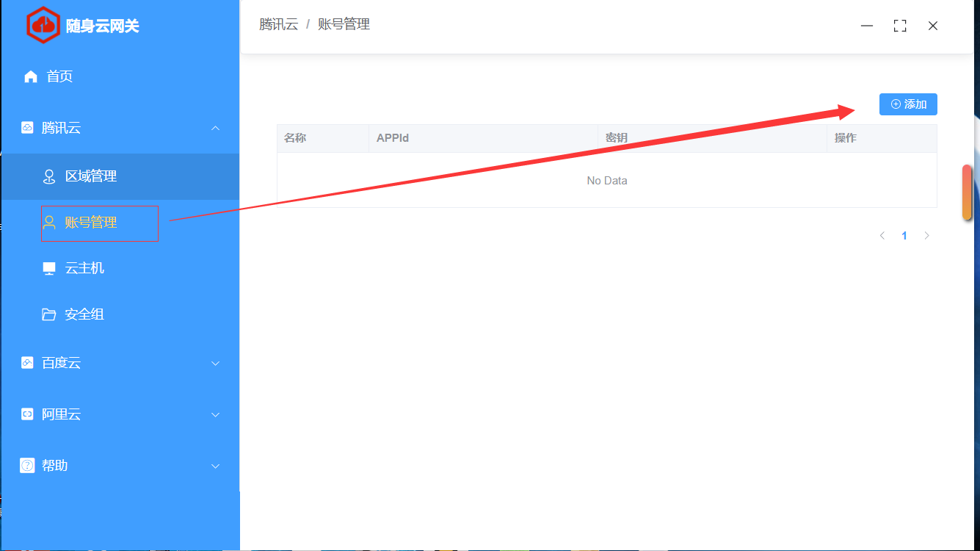Click the 阿里云 menu label
The width and height of the screenshot is (980, 551).
pyautogui.click(x=61, y=414)
